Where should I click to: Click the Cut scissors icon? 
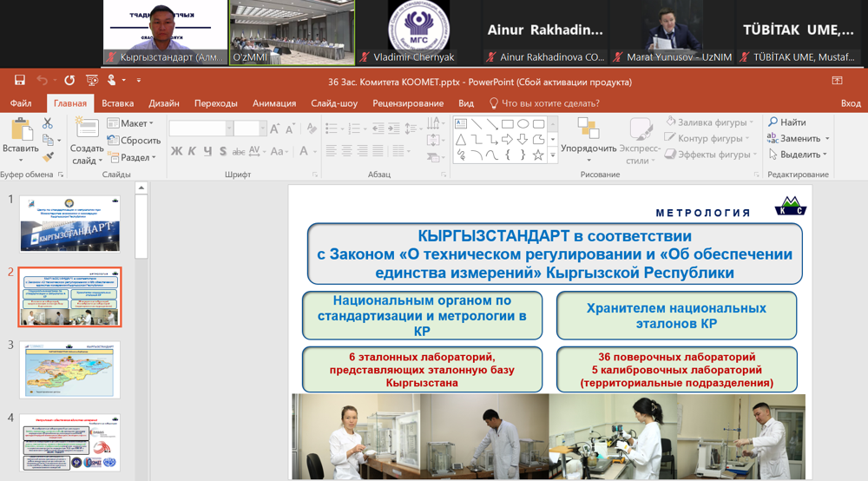pos(48,123)
